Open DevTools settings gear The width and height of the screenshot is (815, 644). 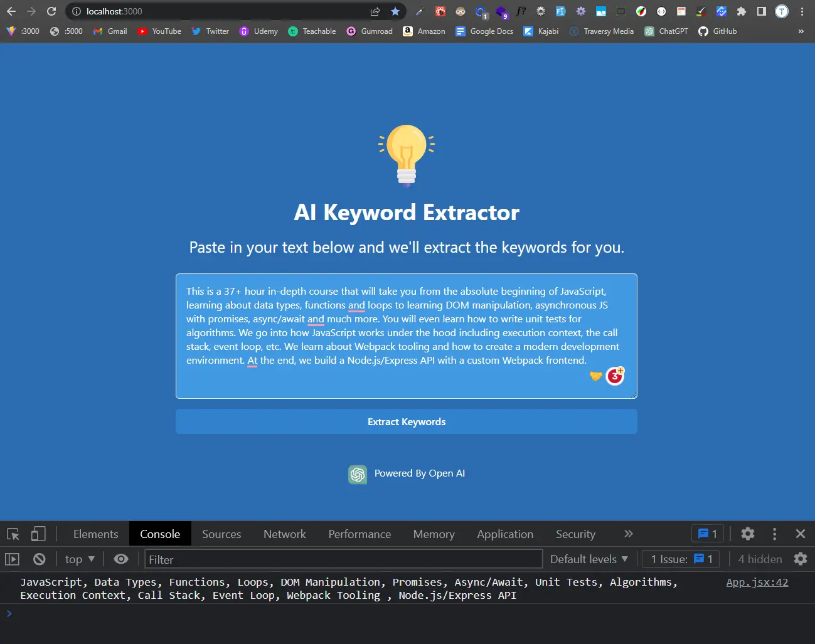click(x=748, y=534)
